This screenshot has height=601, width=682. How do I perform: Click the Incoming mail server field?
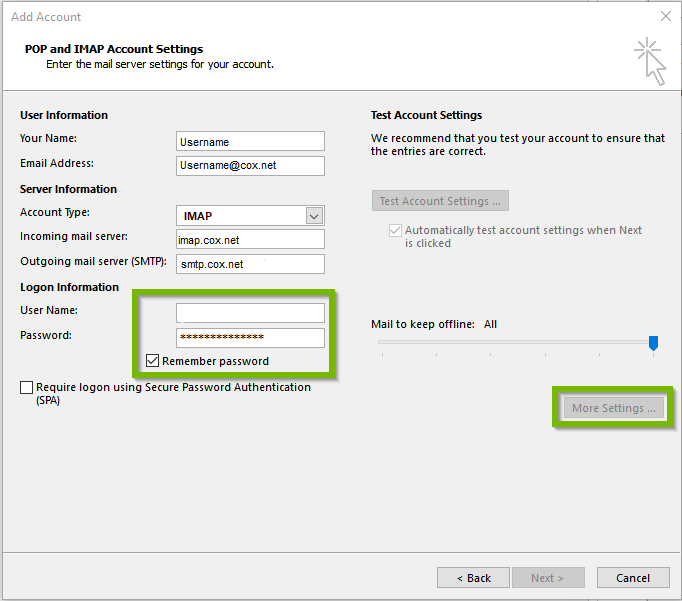pos(250,240)
